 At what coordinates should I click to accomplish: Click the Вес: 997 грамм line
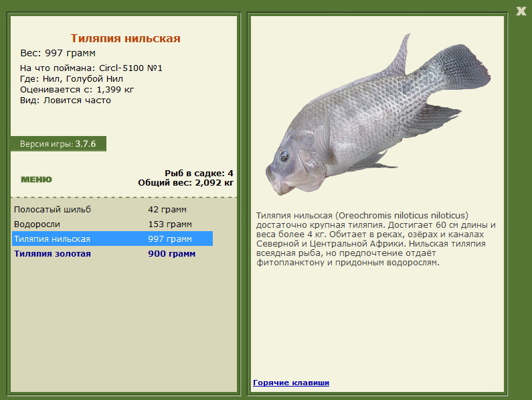tap(58, 54)
